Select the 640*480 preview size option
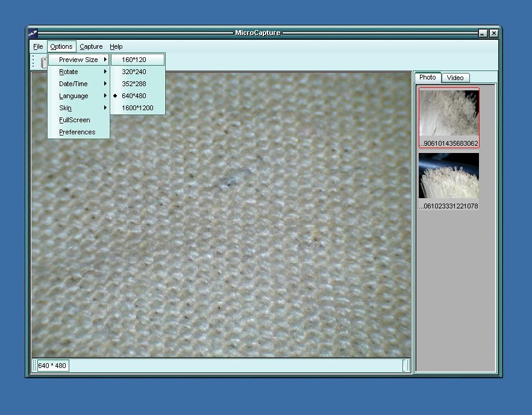The height and width of the screenshot is (415, 532). (x=134, y=96)
